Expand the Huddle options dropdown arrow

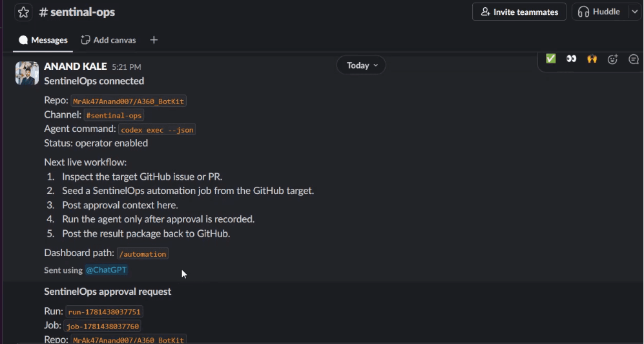tap(634, 12)
